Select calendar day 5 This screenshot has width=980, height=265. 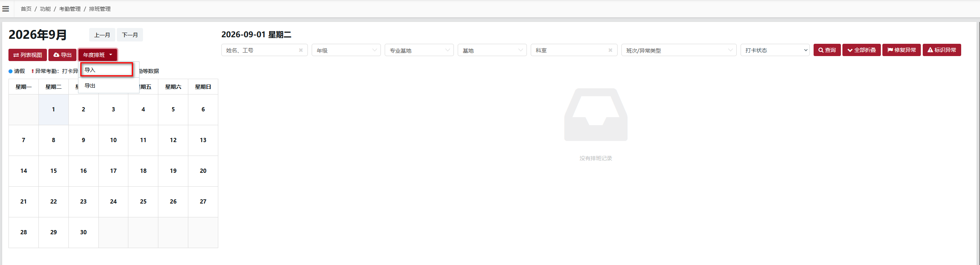(x=173, y=109)
